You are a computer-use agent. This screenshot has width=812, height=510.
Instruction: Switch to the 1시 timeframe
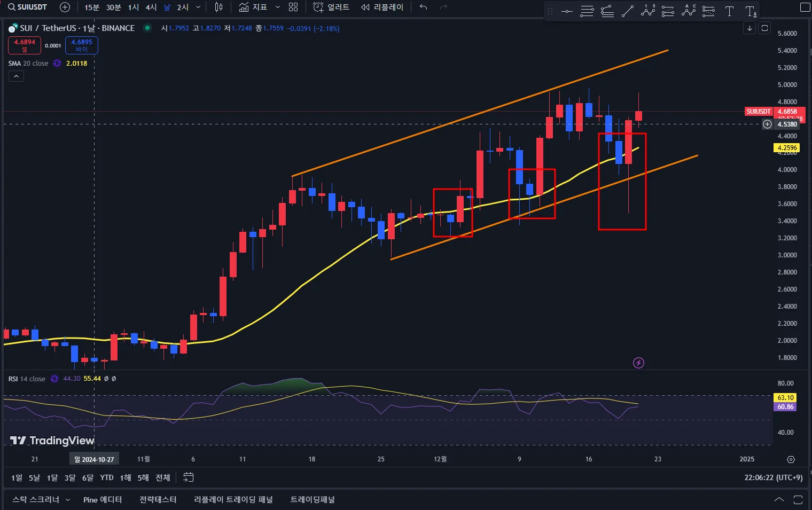tap(134, 7)
